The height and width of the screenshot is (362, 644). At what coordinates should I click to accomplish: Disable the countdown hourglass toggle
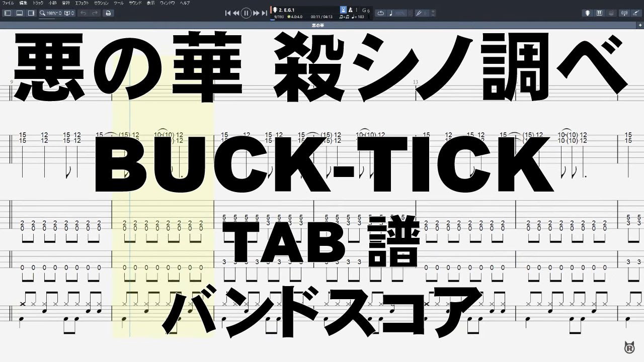click(x=343, y=10)
